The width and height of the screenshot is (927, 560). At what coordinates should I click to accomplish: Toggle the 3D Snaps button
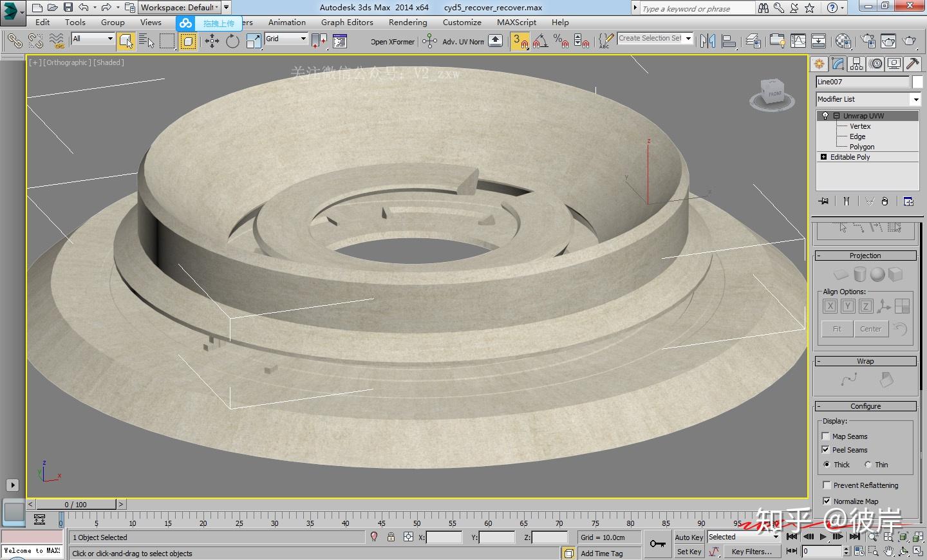(x=519, y=41)
